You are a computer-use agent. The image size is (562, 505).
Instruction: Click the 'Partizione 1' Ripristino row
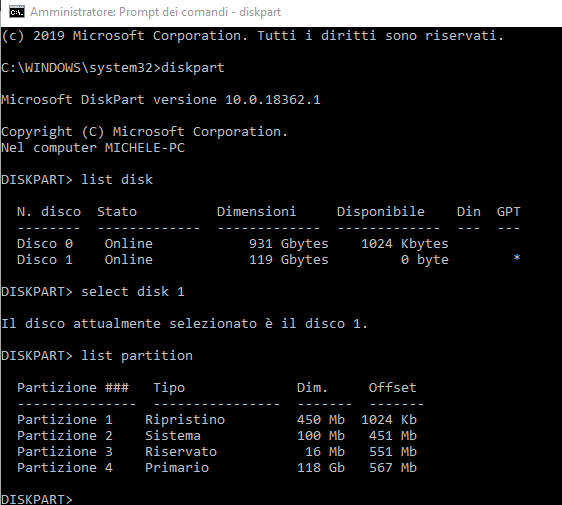(x=217, y=420)
